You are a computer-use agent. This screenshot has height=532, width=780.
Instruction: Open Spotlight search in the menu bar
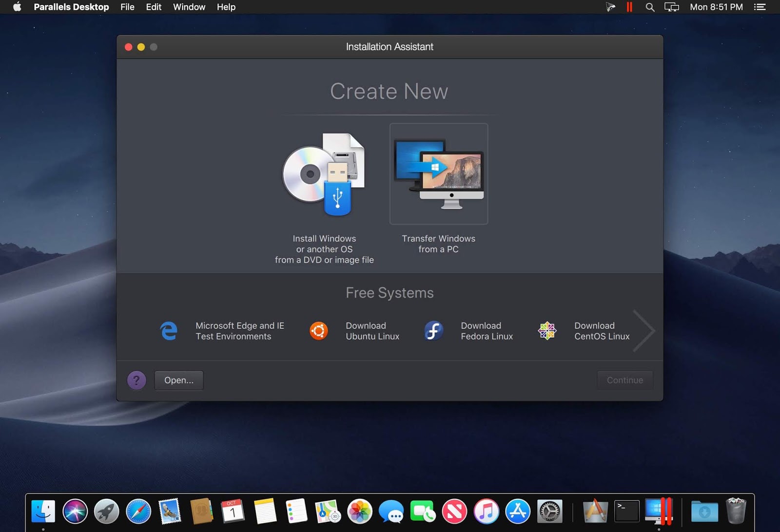650,7
